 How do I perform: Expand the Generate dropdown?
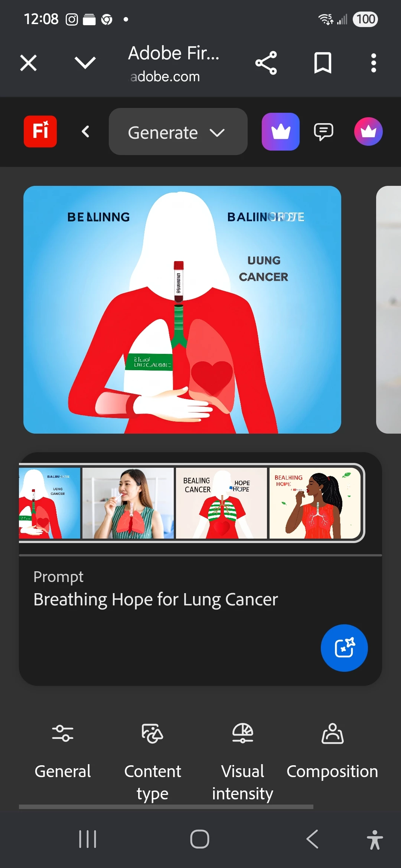pos(178,132)
